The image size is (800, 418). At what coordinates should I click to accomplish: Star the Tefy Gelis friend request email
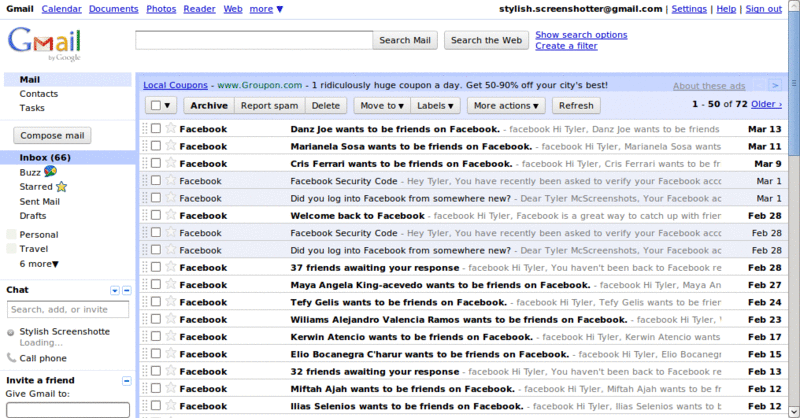[x=171, y=302]
